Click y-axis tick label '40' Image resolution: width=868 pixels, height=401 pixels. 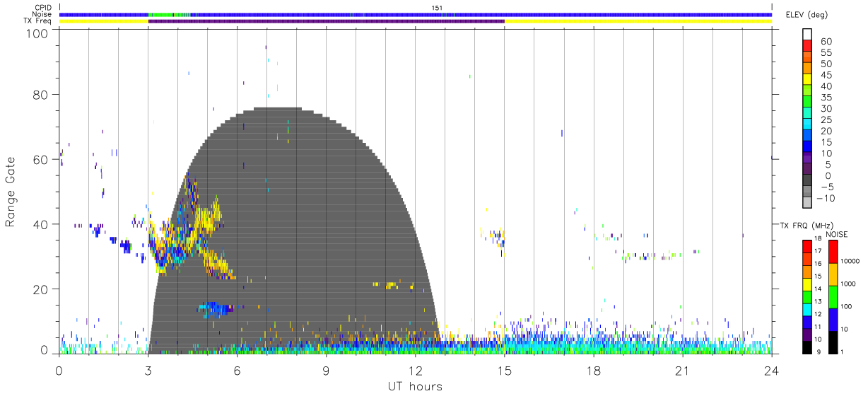pyautogui.click(x=41, y=224)
